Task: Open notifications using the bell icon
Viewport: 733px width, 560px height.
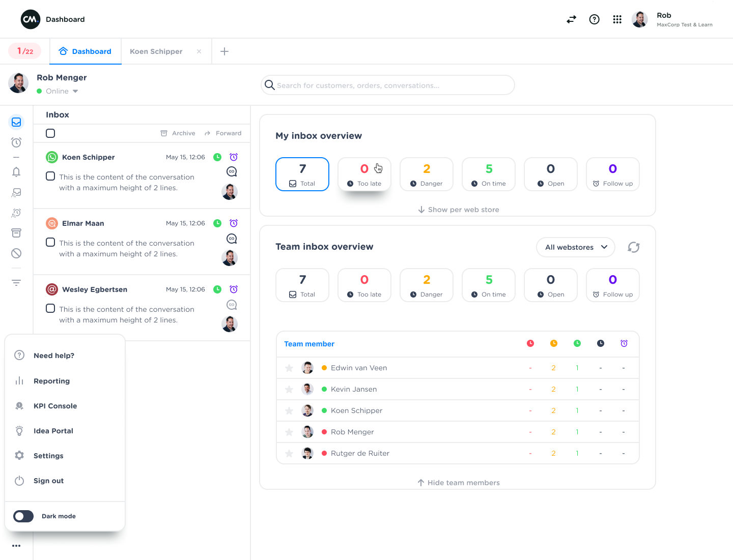Action: coord(16,172)
